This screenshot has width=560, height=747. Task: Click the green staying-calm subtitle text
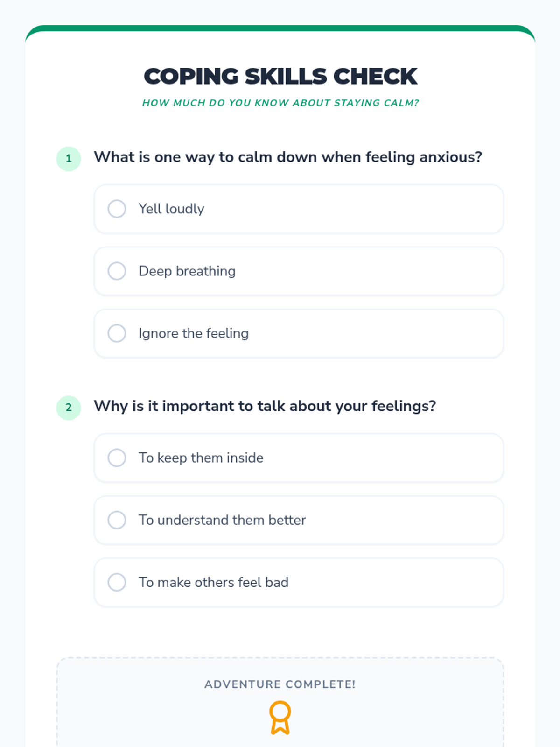pos(280,103)
